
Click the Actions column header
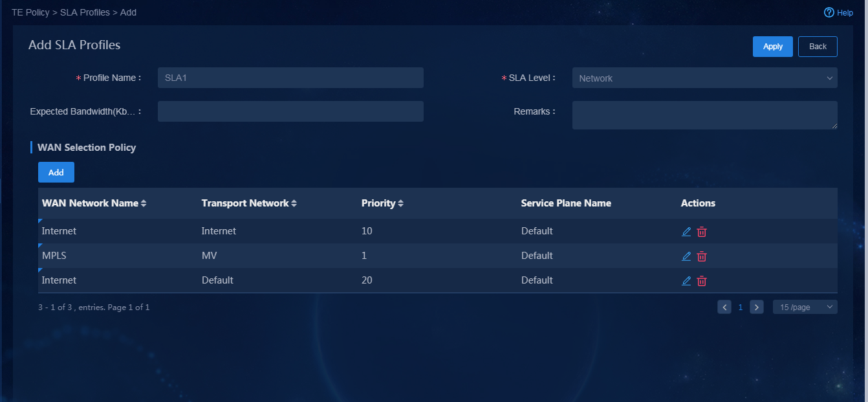tap(698, 203)
